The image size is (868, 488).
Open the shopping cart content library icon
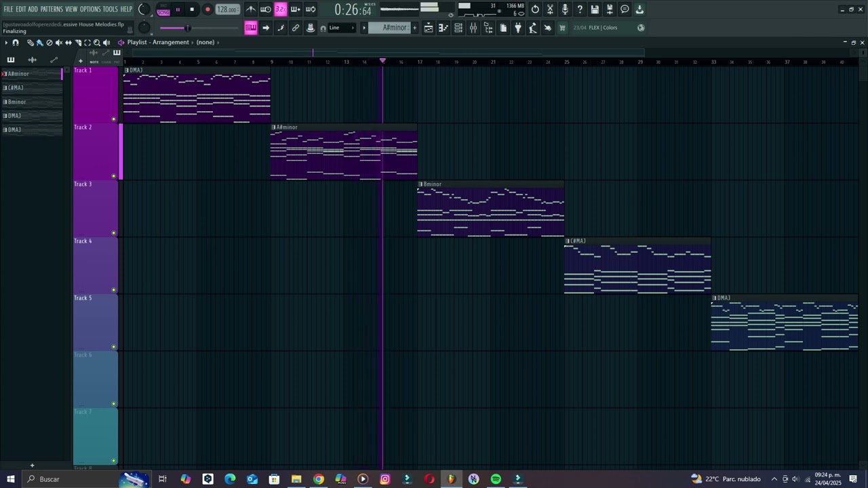point(562,28)
